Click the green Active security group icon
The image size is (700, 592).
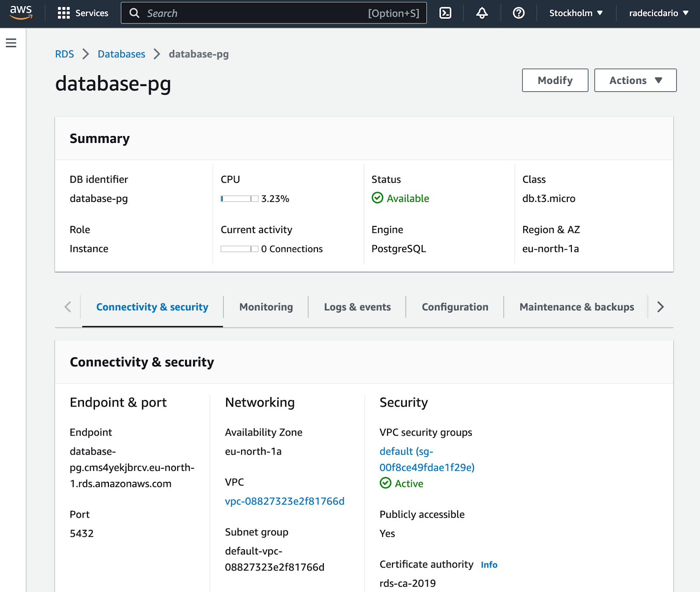[x=385, y=483]
